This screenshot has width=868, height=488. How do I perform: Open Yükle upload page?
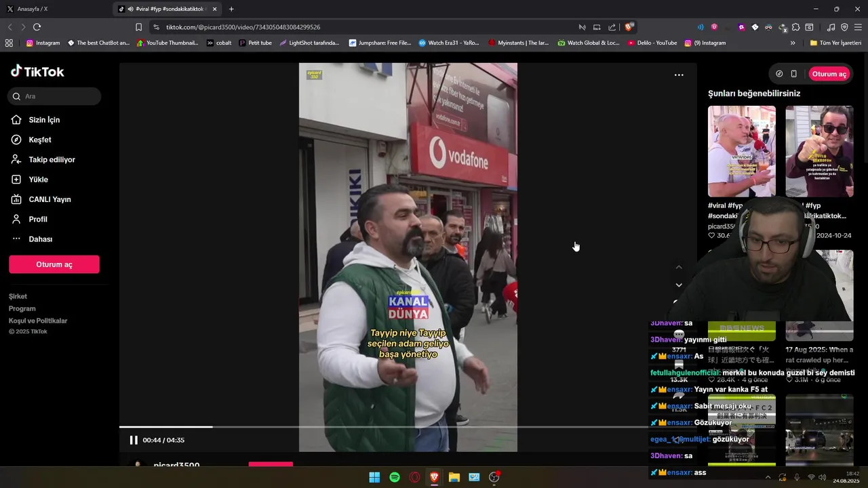pos(38,180)
